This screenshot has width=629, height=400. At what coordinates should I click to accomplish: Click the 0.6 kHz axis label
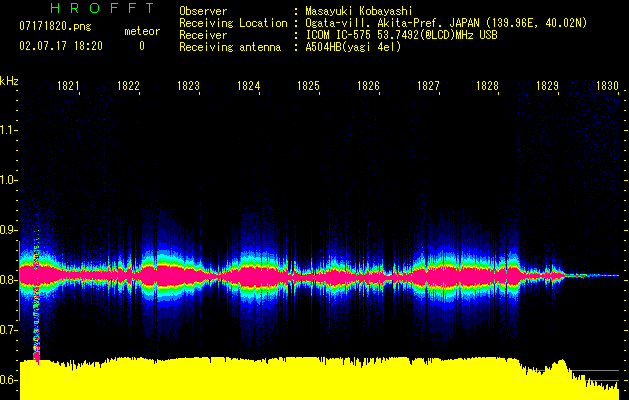[x=8, y=380]
